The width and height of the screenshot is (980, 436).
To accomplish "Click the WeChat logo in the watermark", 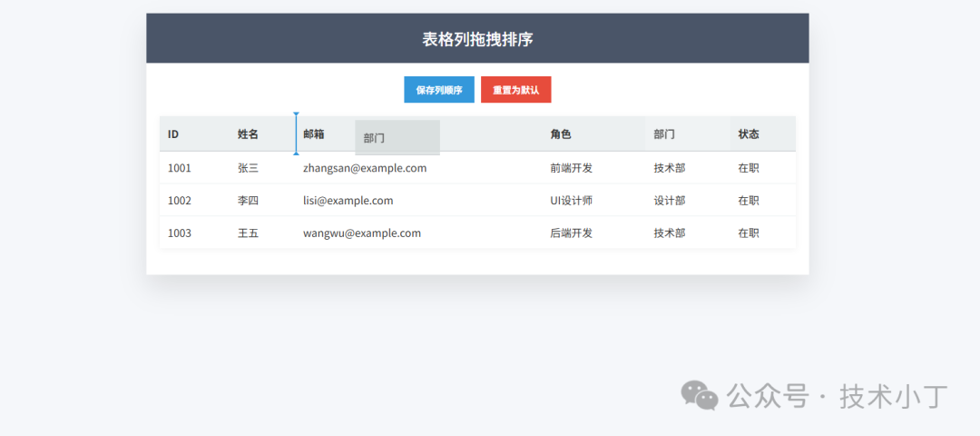I will point(700,395).
